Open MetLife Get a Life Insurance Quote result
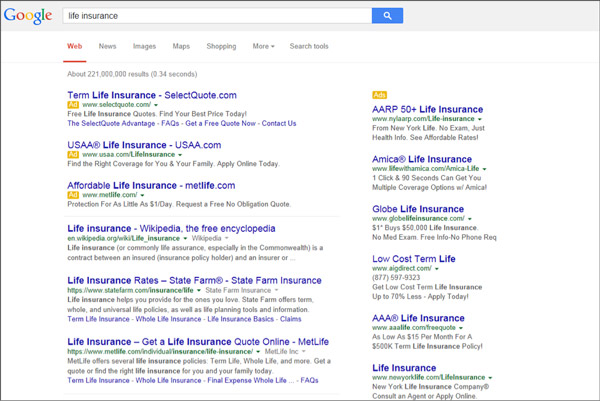The image size is (600, 401). (198, 341)
